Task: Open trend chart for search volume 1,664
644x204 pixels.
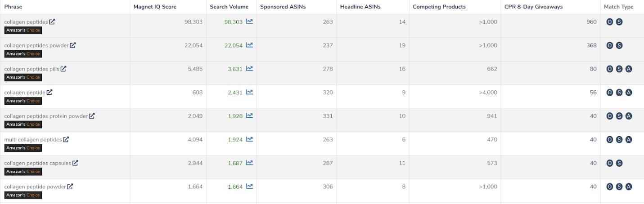Action: 249,186
